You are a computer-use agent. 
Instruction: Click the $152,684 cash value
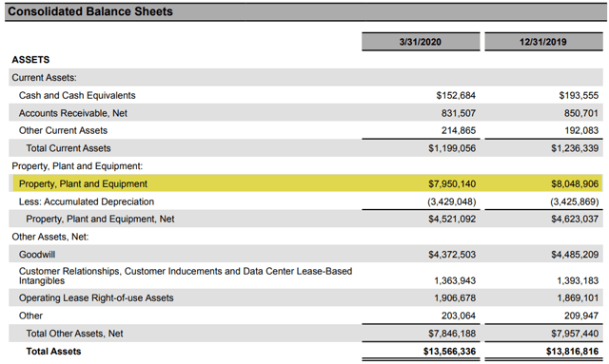tap(456, 95)
